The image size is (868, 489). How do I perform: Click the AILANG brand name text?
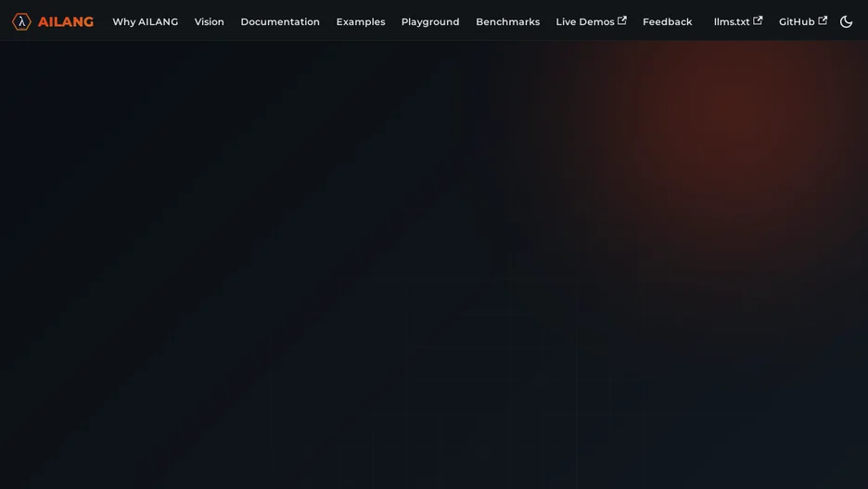click(x=65, y=22)
